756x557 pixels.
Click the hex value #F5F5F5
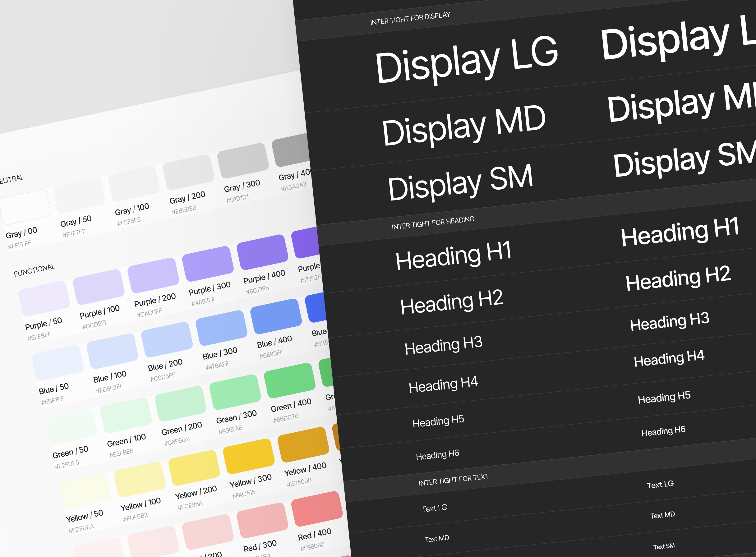pyautogui.click(x=129, y=222)
